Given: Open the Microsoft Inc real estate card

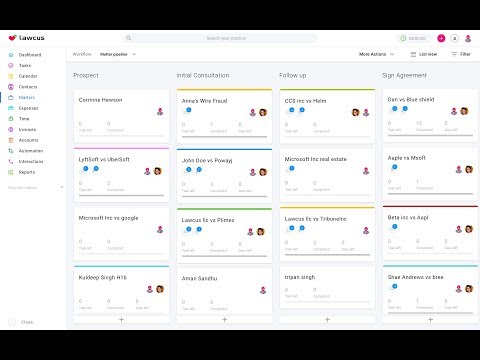Looking at the screenshot, I should tap(327, 175).
